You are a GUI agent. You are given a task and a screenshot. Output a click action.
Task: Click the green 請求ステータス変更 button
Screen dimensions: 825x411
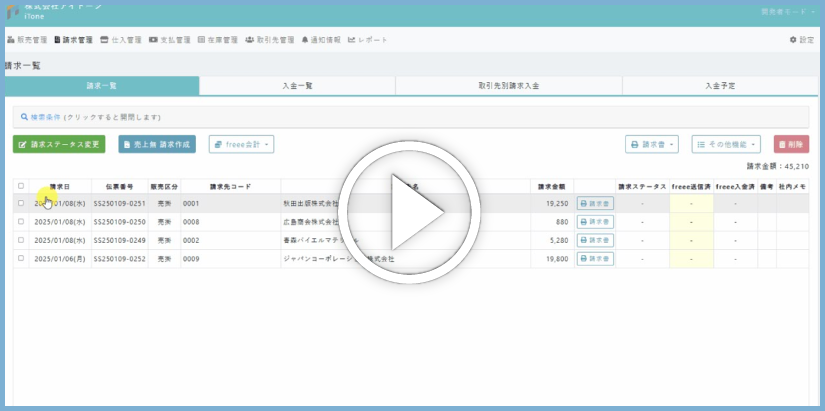(59, 144)
